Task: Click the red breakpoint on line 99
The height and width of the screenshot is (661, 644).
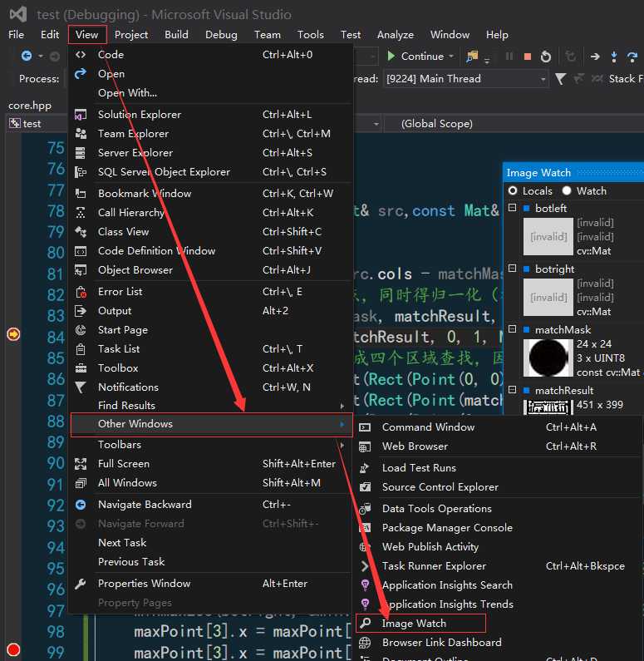Action: (13, 649)
